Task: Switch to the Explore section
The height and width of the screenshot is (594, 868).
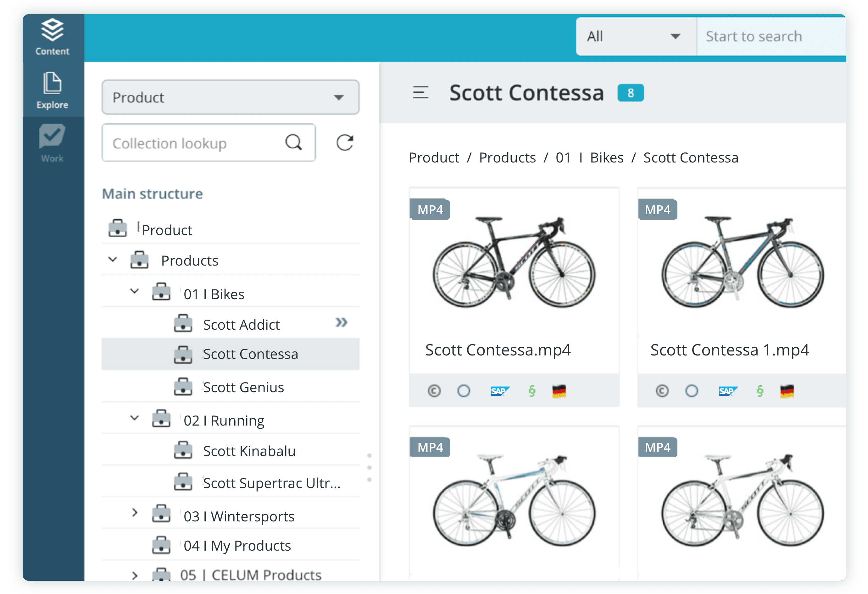Action: [52, 90]
